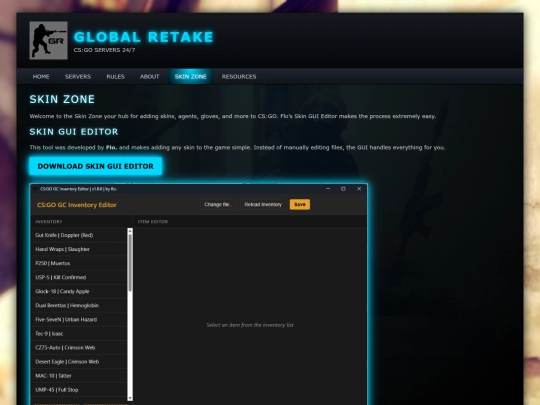The image size is (540, 405).
Task: Click the SKIN GUI EDITOR heading
Action: pos(74,132)
